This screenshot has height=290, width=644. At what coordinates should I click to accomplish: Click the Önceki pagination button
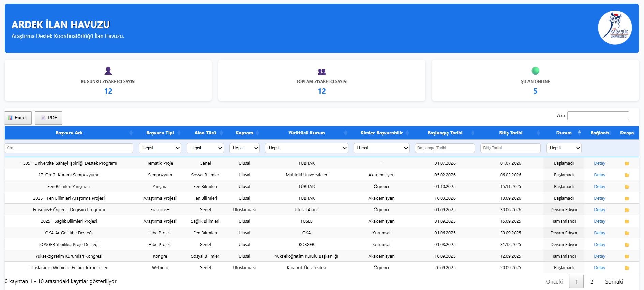[x=554, y=281]
